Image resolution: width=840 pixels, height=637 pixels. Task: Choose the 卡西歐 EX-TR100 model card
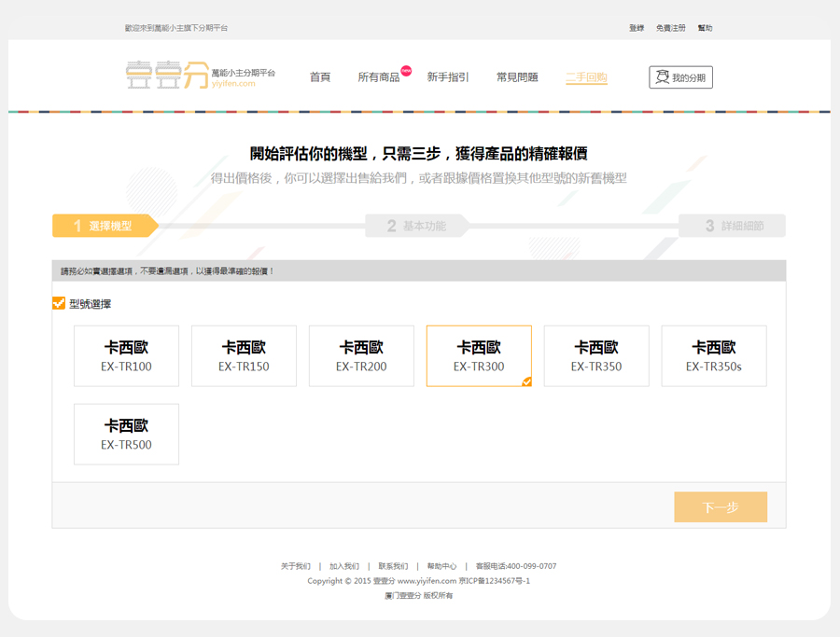[x=126, y=356]
